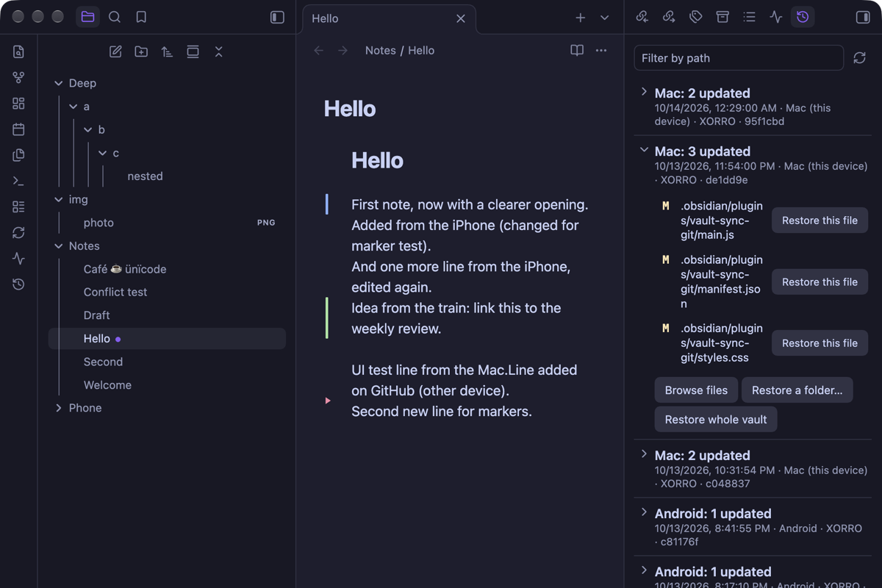Toggle the left sidebar
The width and height of the screenshot is (882, 588).
coord(277,17)
